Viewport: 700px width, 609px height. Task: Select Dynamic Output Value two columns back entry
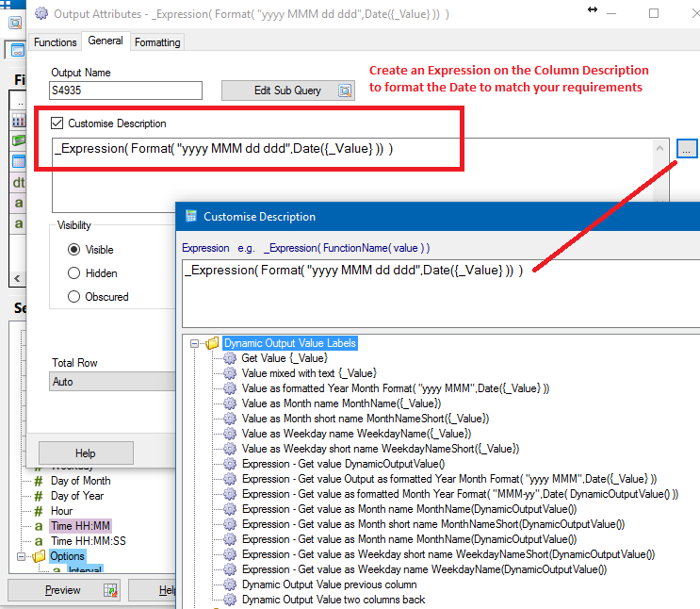pos(333,600)
